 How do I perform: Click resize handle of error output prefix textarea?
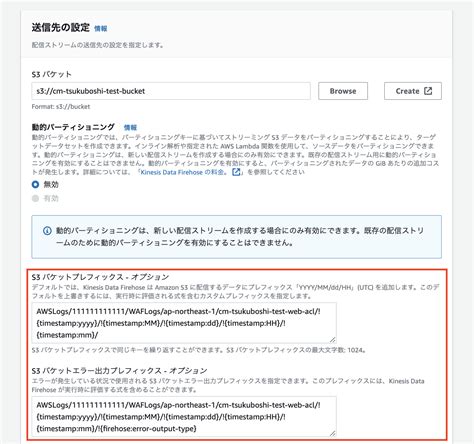[332, 433]
